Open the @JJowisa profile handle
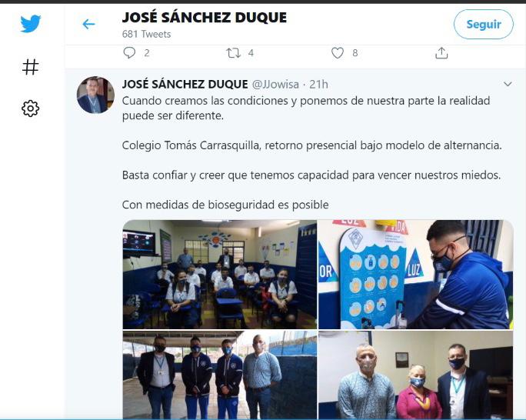 coord(275,84)
